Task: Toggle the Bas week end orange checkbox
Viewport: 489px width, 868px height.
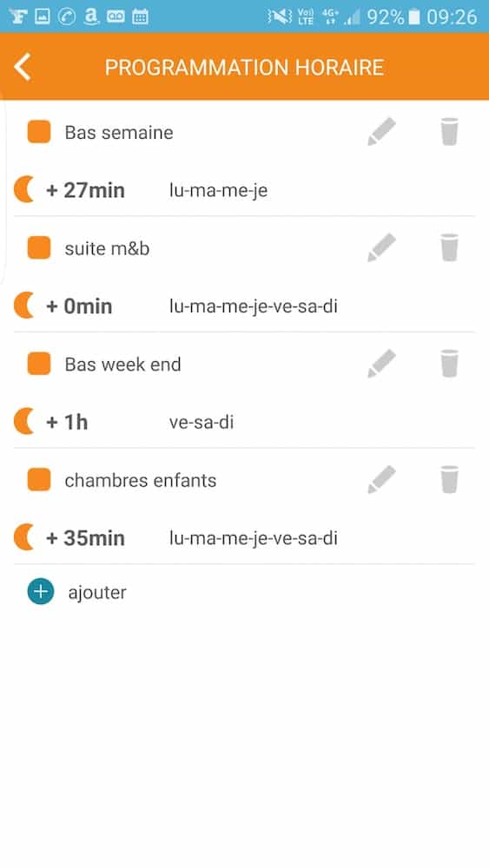Action: [x=39, y=364]
